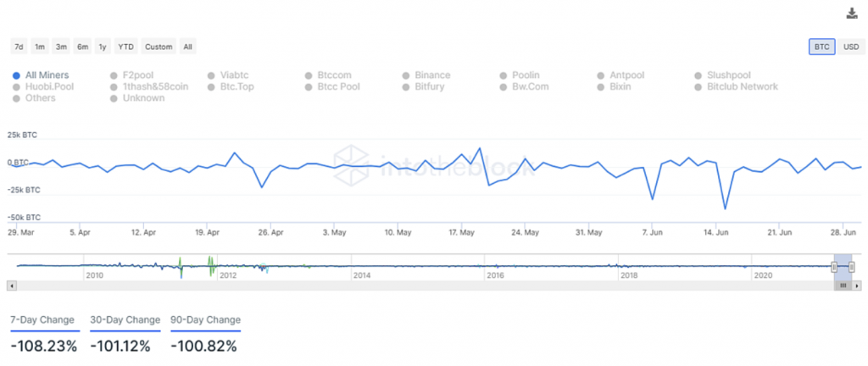The height and width of the screenshot is (366, 868).
Task: Click the navigator right range handle
Action: pos(850,267)
